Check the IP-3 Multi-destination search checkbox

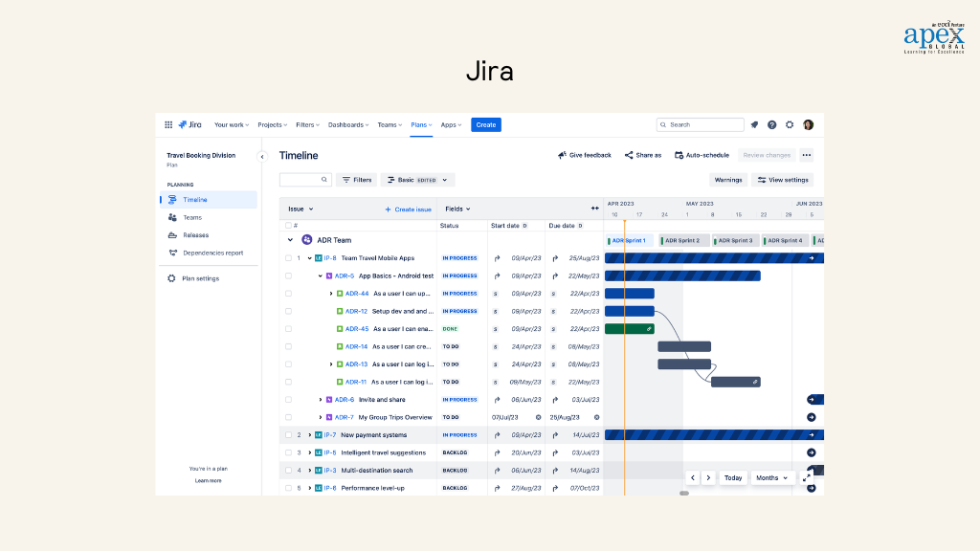pos(288,471)
